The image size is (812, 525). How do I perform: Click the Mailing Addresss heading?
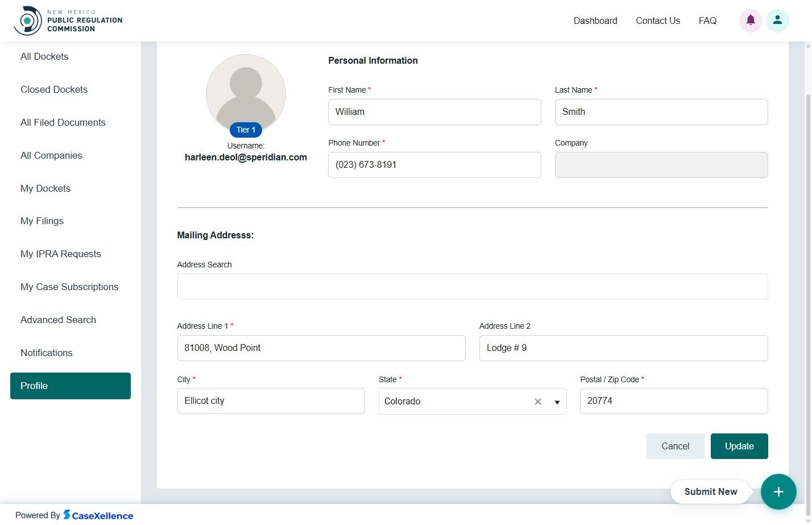pyautogui.click(x=216, y=235)
